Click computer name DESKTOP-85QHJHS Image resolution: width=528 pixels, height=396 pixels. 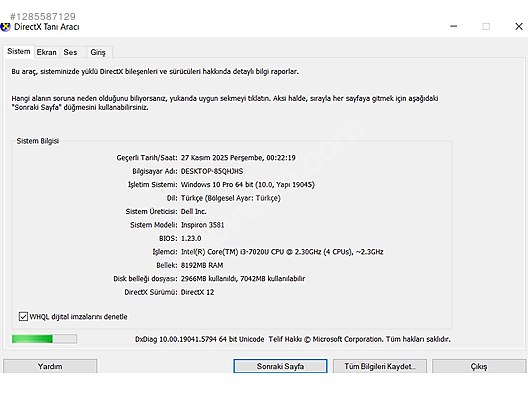click(212, 171)
